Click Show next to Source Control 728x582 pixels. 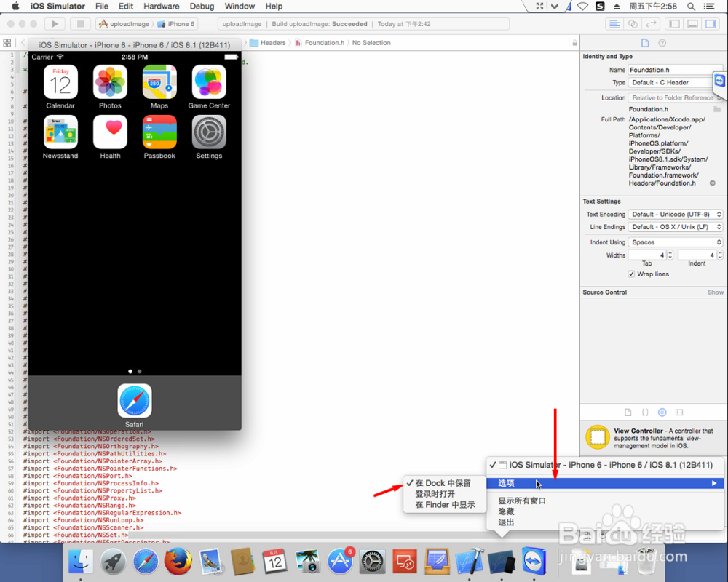click(x=715, y=292)
